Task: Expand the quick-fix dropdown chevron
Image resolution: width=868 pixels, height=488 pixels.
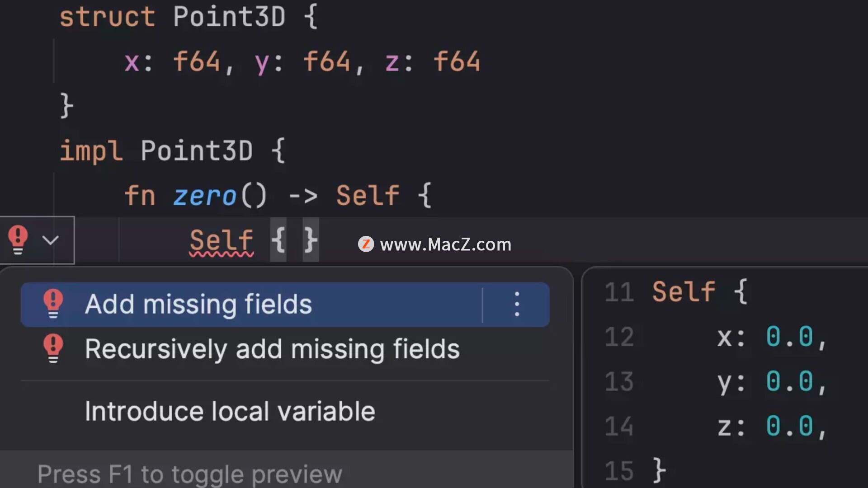Action: click(51, 240)
